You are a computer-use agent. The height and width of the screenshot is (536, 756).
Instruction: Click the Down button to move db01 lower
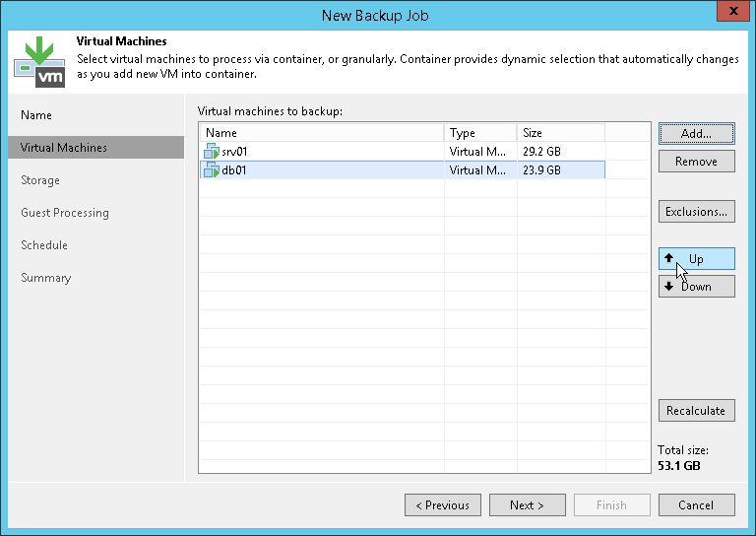pyautogui.click(x=696, y=287)
